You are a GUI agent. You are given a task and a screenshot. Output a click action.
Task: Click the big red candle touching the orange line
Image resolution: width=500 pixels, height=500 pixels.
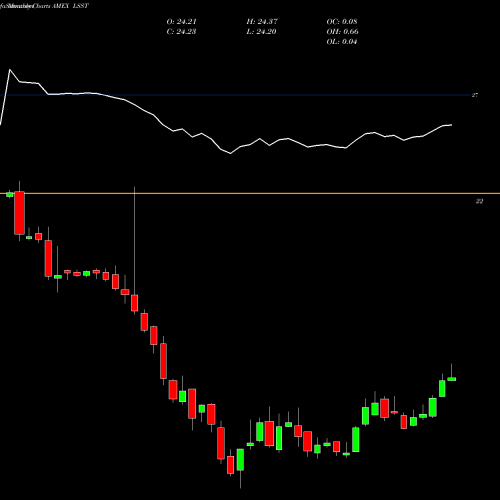(x=19, y=213)
